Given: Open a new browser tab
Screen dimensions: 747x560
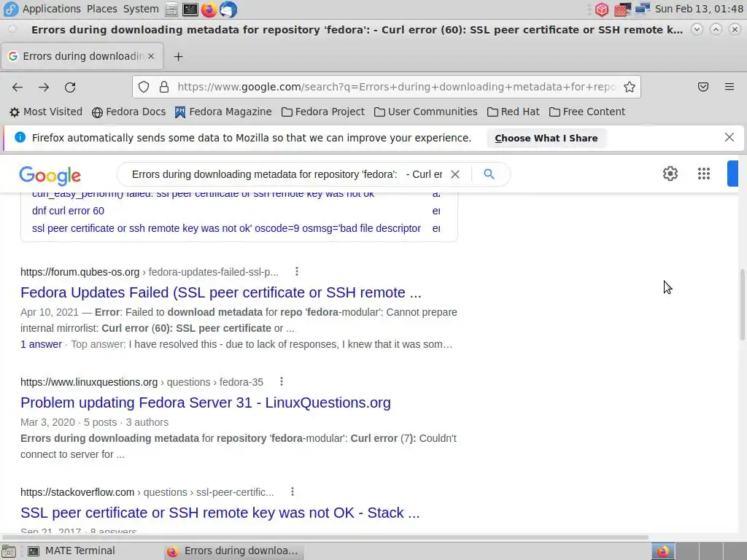Looking at the screenshot, I should point(178,56).
